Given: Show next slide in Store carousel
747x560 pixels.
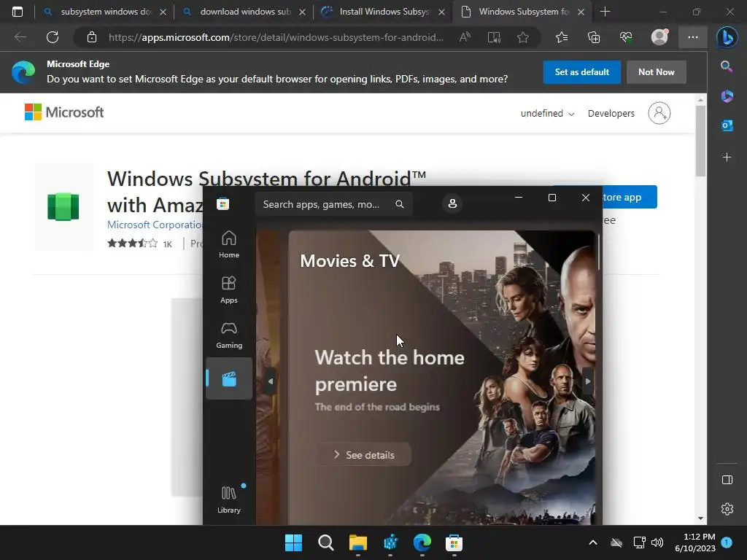Looking at the screenshot, I should [x=587, y=381].
